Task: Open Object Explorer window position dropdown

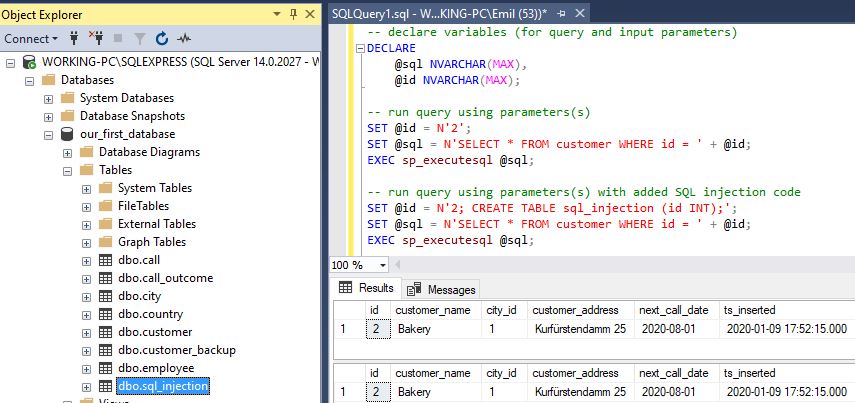Action: click(x=277, y=14)
